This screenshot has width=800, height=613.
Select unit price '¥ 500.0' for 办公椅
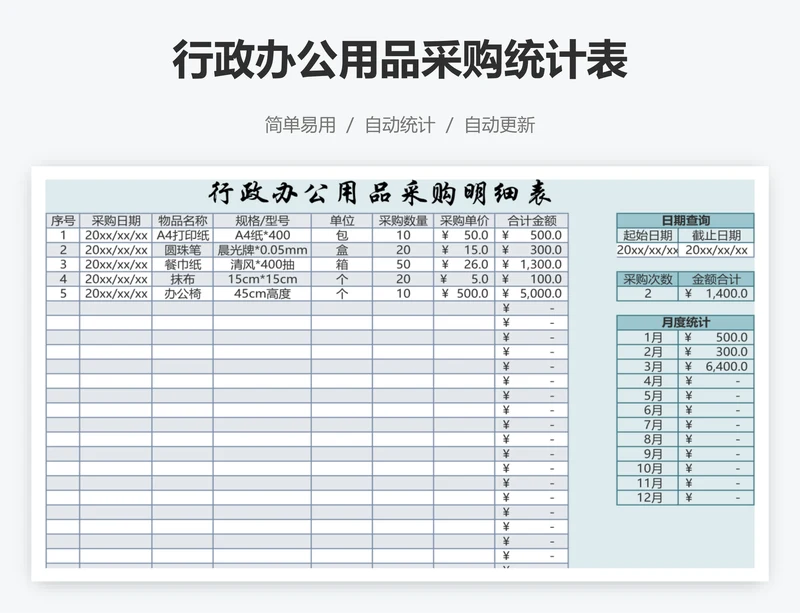[464, 293]
